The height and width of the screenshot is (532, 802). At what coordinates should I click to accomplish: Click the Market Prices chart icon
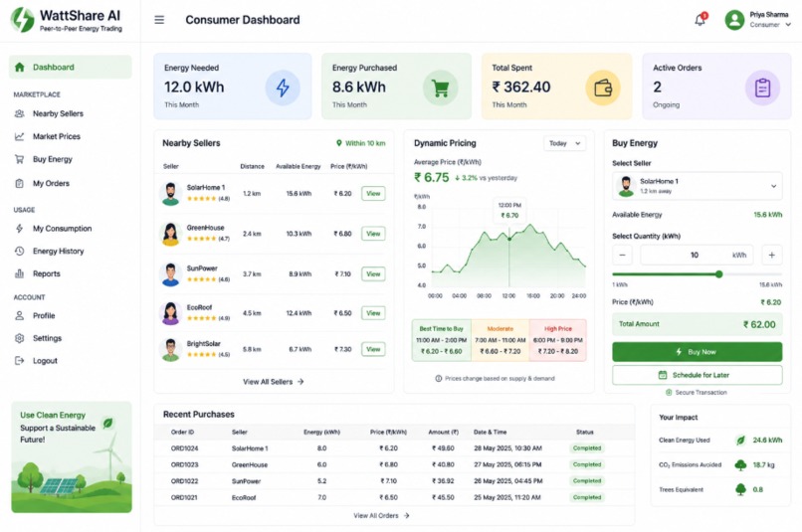(20, 136)
